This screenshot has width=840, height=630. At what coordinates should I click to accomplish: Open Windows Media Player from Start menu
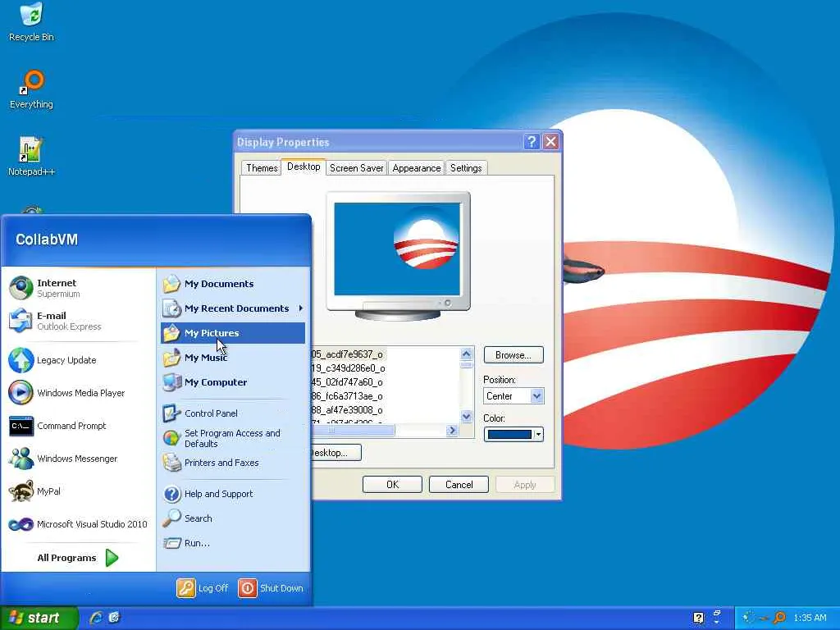78,393
